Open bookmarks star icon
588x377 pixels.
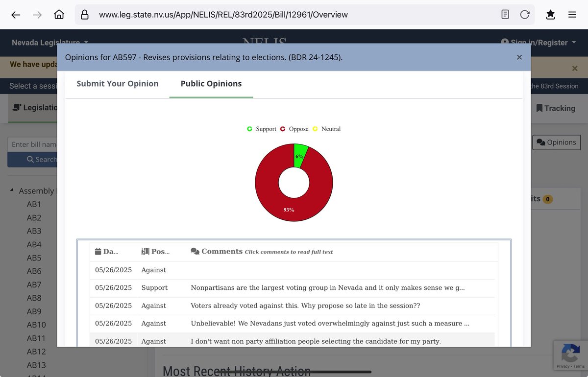pyautogui.click(x=550, y=15)
